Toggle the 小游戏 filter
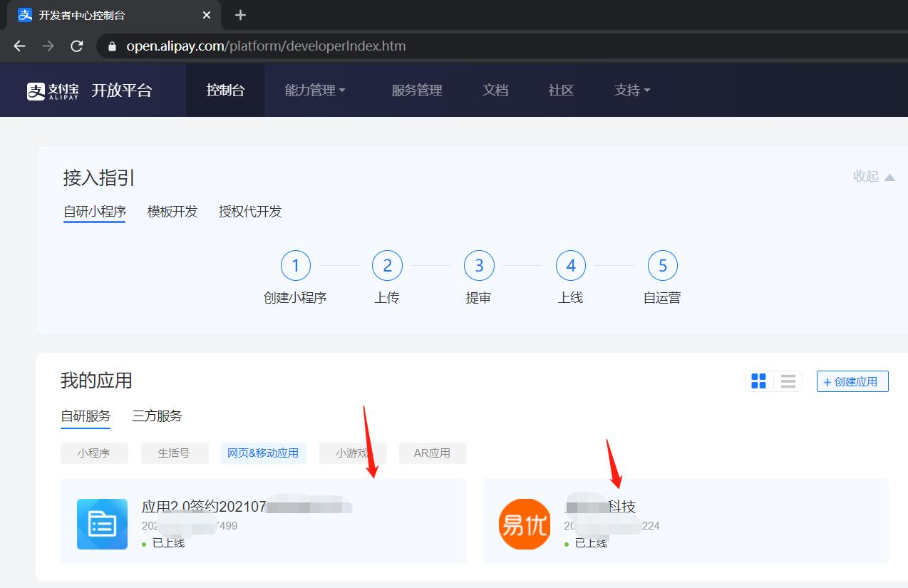 [x=352, y=453]
